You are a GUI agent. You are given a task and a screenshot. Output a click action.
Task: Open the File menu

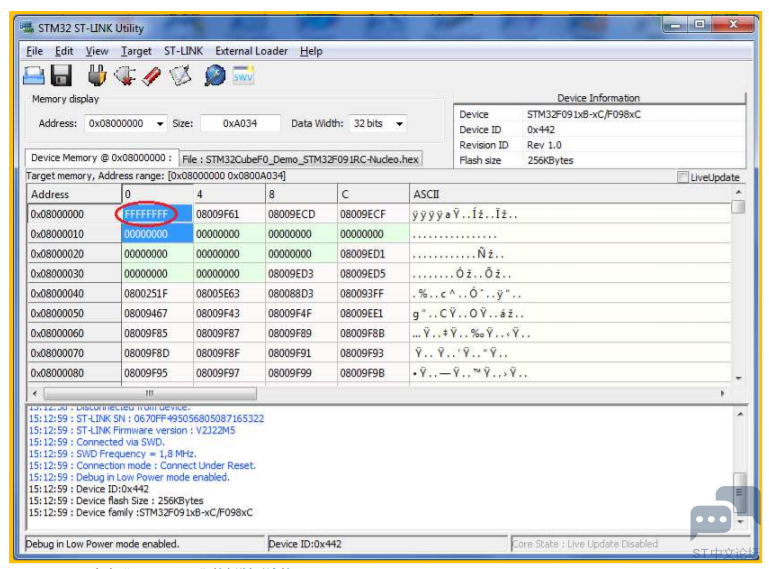[x=34, y=51]
